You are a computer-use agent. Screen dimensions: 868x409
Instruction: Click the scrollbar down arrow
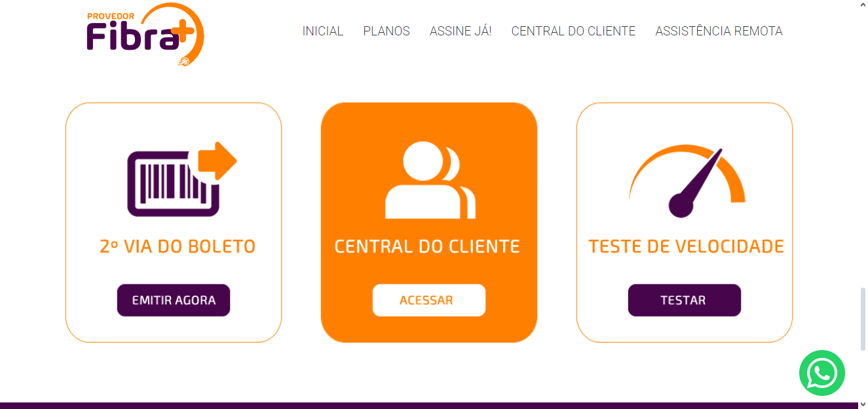click(x=863, y=404)
